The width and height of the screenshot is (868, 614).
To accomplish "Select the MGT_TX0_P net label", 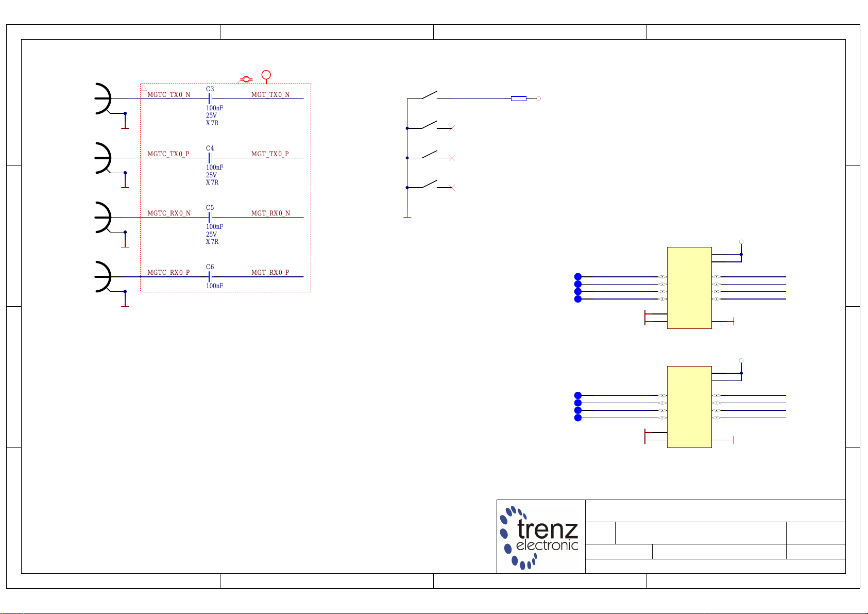I will point(270,154).
